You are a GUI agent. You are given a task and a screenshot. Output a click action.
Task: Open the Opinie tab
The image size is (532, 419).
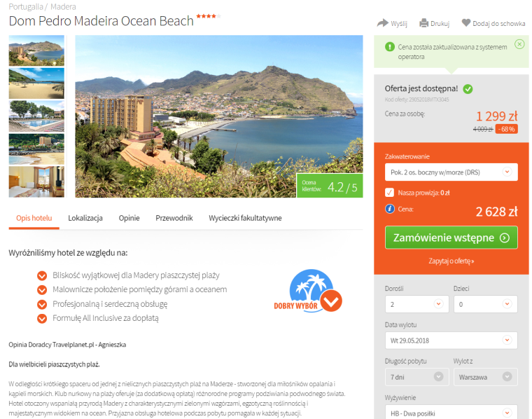pos(129,218)
